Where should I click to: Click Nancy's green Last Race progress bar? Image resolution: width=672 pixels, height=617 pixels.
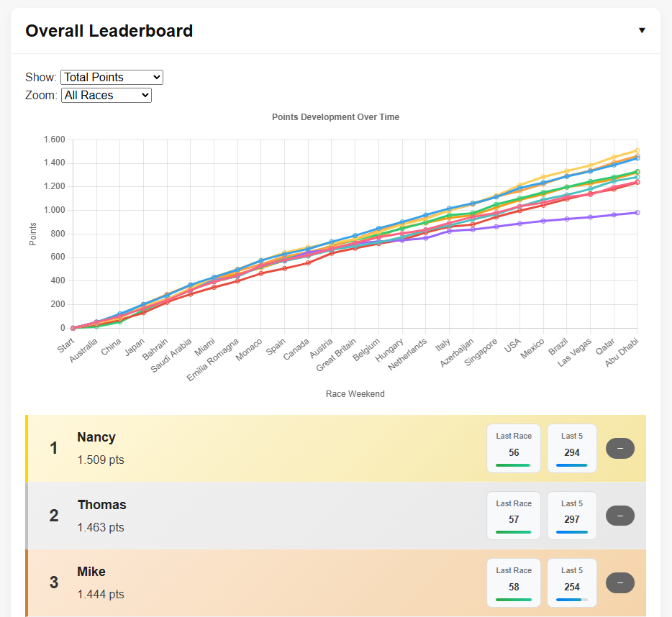tap(513, 465)
